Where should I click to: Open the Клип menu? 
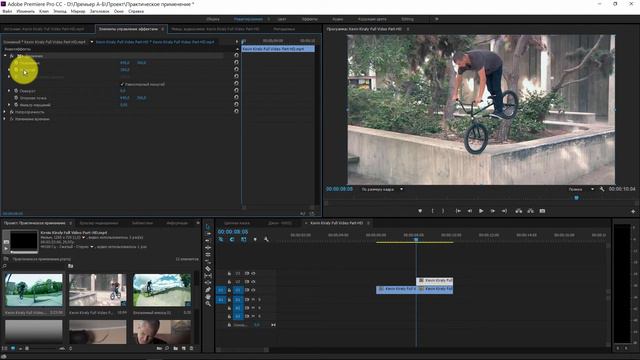pos(44,11)
